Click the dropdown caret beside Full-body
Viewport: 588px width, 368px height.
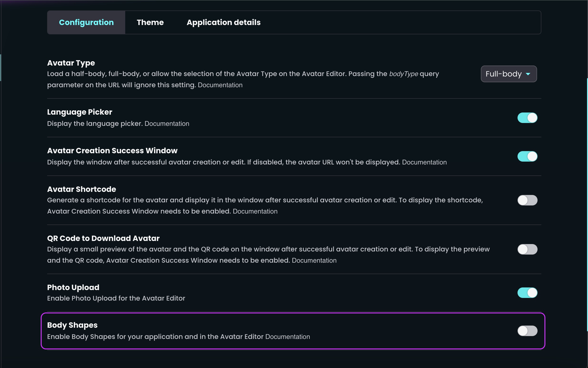528,74
